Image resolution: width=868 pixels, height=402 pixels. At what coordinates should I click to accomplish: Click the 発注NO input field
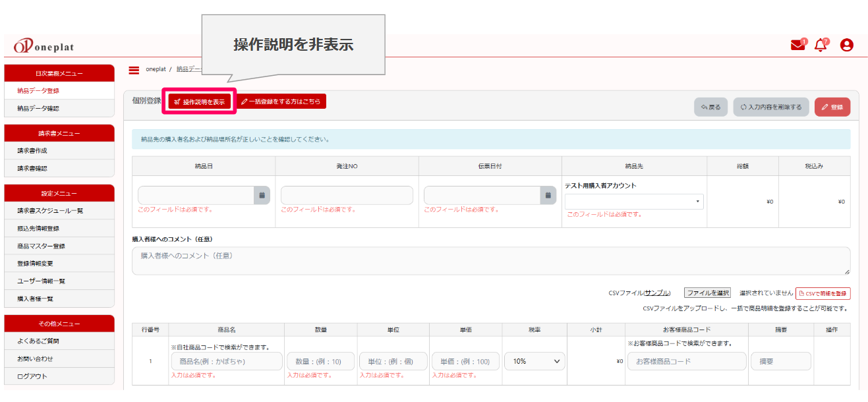click(x=347, y=195)
